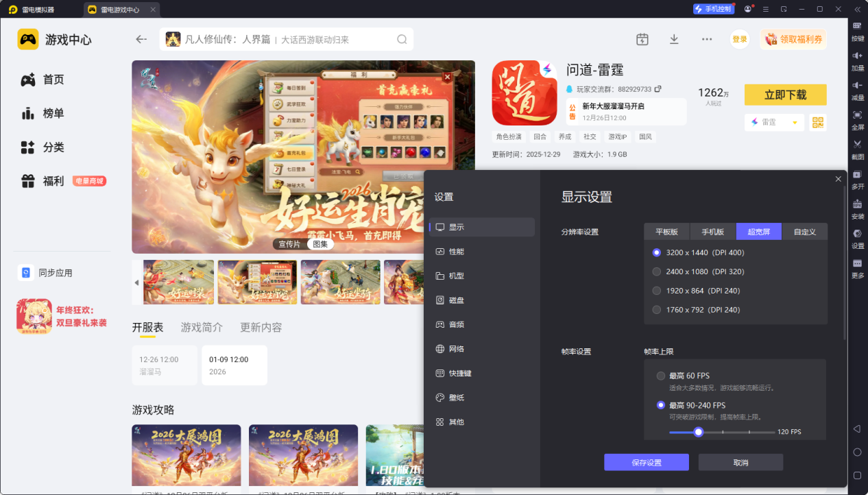Open the 雷霆 channel dropdown
Image resolution: width=868 pixels, height=495 pixels.
click(774, 122)
